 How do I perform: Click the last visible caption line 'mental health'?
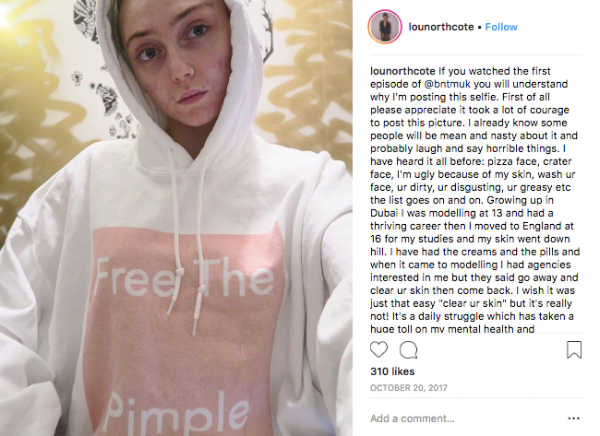coord(452,329)
